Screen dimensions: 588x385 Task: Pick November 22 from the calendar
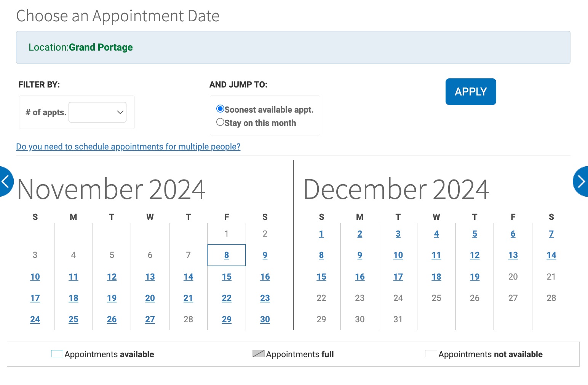(x=226, y=298)
